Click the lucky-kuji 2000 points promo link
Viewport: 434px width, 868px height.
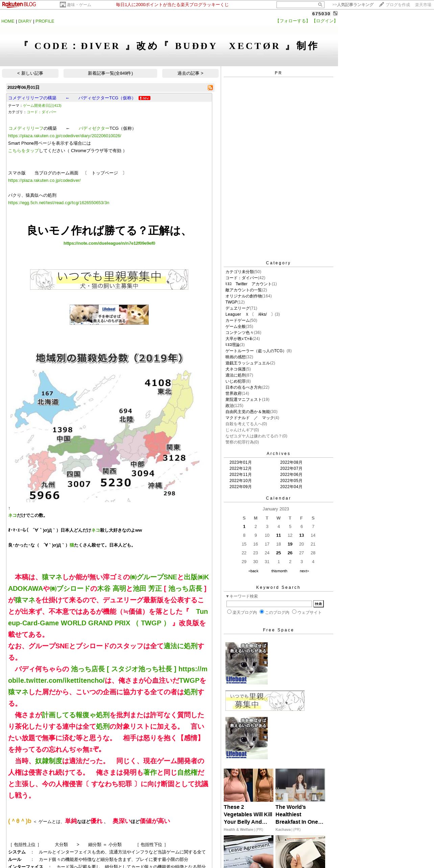tap(172, 5)
